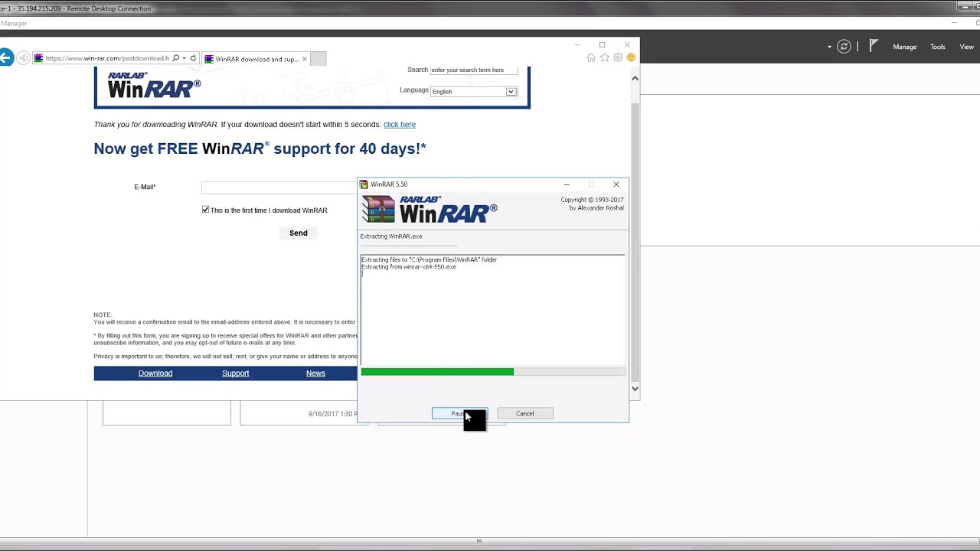The width and height of the screenshot is (980, 551).
Task: Click the smiley feedback icon
Action: [x=631, y=57]
